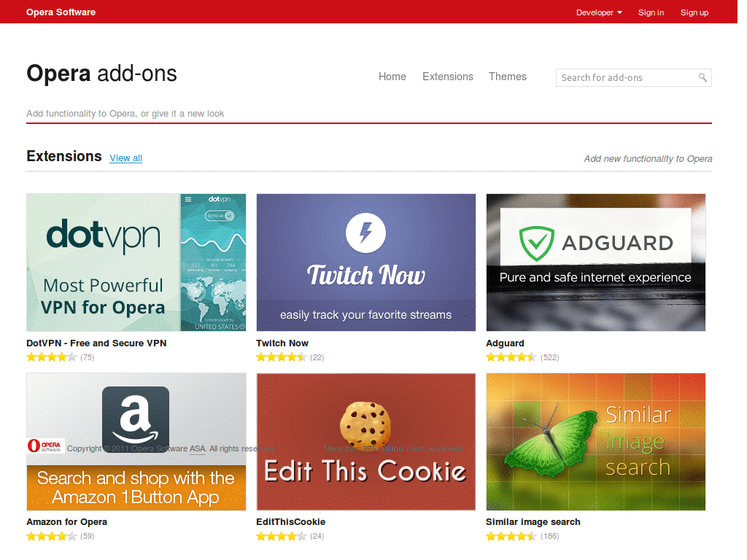The height and width of the screenshot is (560, 747).
Task: Click the Amazon 'a' icon in the banner
Action: (136, 419)
